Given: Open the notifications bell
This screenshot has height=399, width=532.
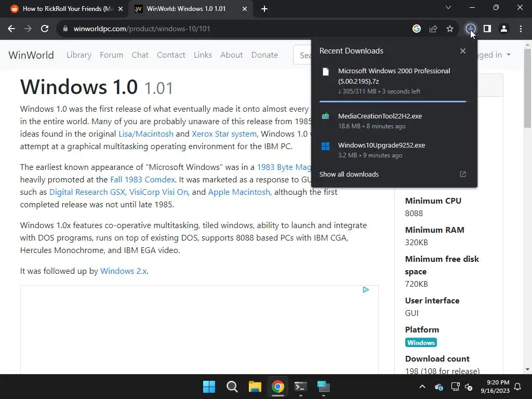Looking at the screenshot, I should [518, 387].
